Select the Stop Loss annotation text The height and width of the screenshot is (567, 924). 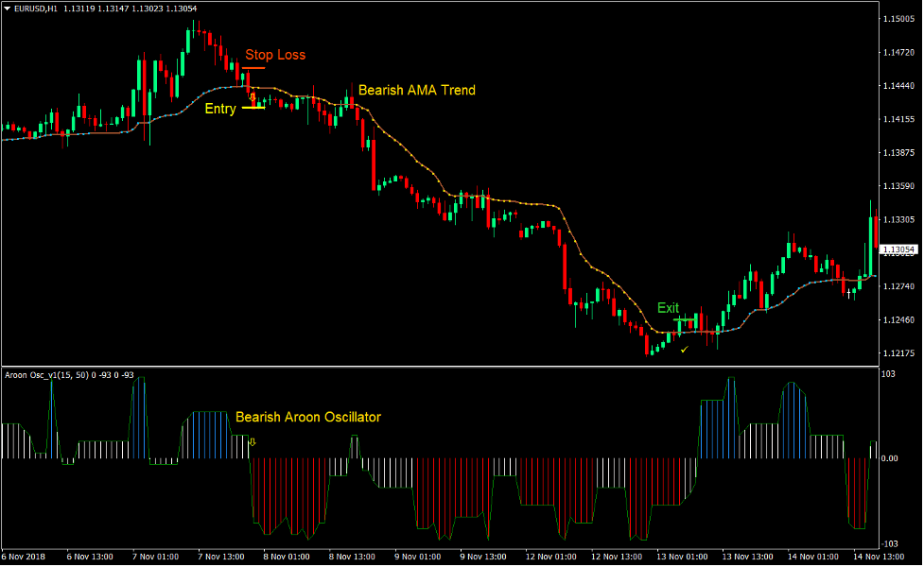click(x=274, y=55)
